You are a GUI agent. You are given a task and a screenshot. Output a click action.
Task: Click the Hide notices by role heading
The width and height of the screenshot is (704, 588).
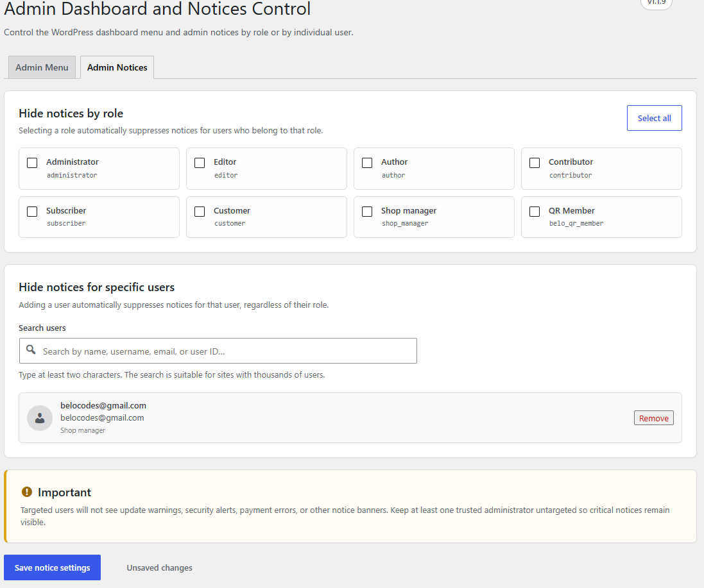(71, 113)
